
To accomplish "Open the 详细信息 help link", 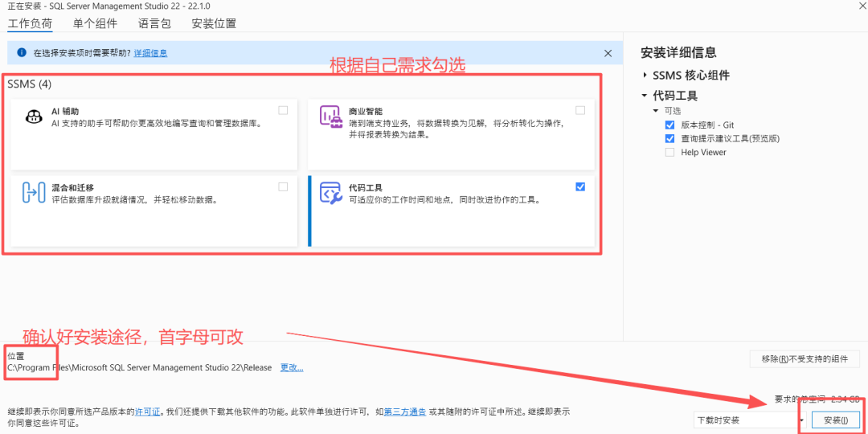I will click(150, 53).
